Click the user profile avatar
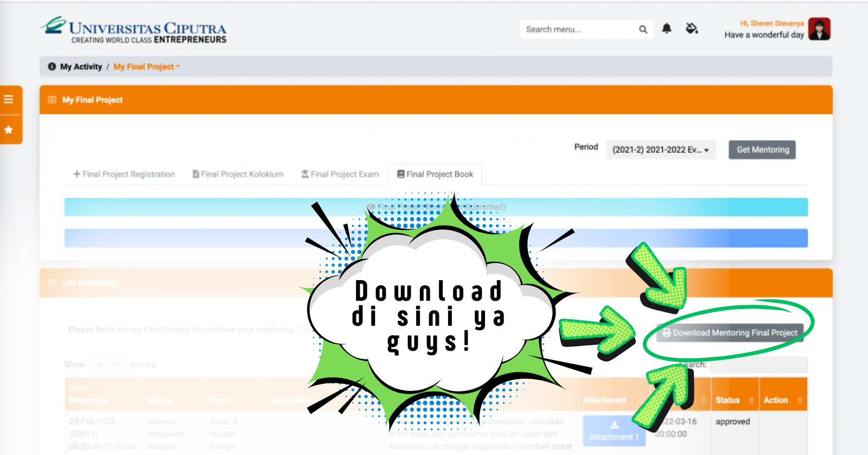The height and width of the screenshot is (455, 868). [x=819, y=29]
